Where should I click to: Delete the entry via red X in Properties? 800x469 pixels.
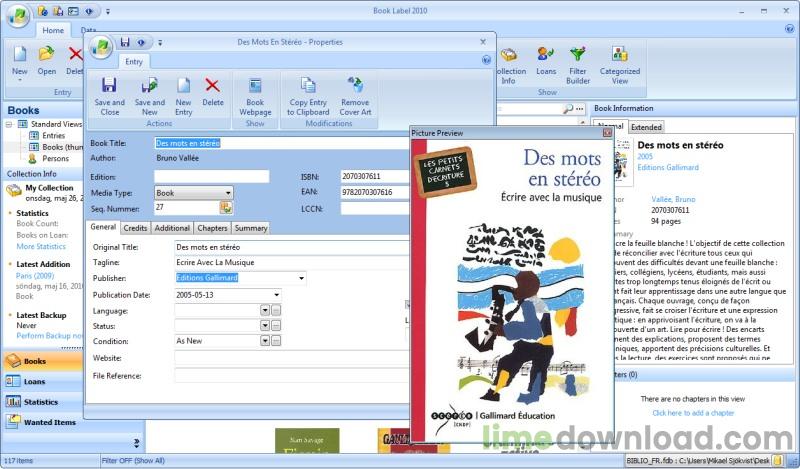click(212, 91)
